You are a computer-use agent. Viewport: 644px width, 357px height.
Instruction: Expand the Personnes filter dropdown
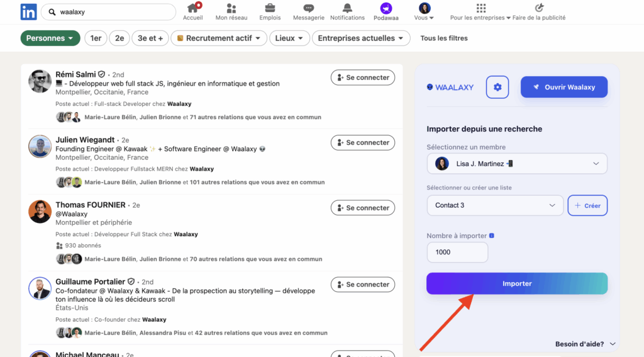click(x=50, y=38)
